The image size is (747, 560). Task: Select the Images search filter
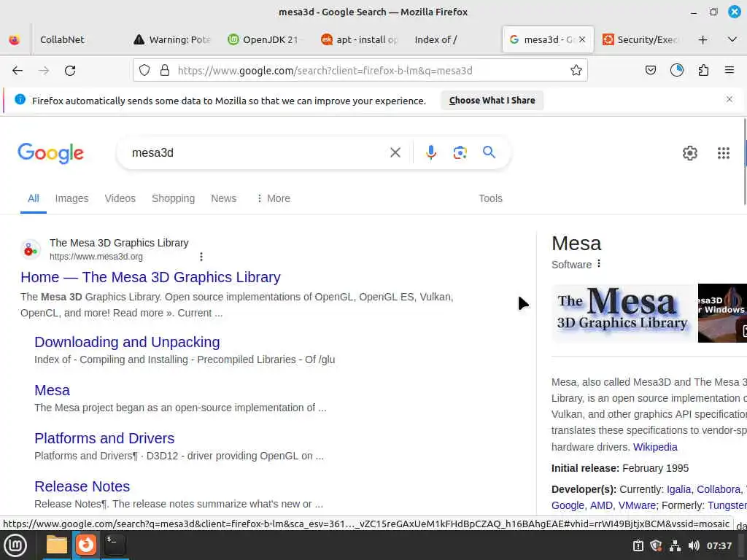[71, 198]
